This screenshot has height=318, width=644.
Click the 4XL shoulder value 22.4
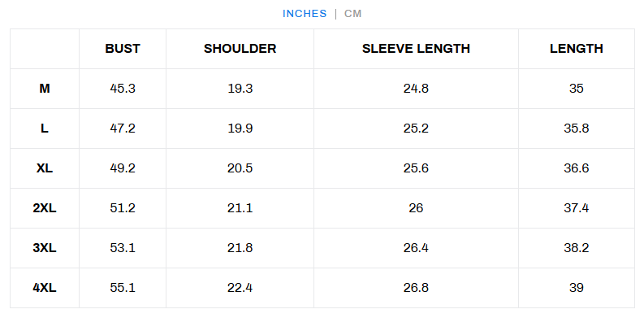click(240, 288)
